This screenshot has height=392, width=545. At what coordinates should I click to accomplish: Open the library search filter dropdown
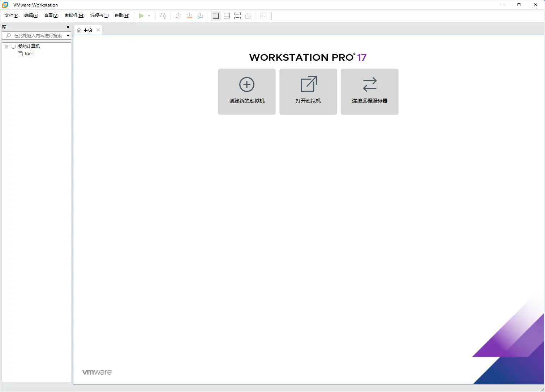click(x=68, y=36)
